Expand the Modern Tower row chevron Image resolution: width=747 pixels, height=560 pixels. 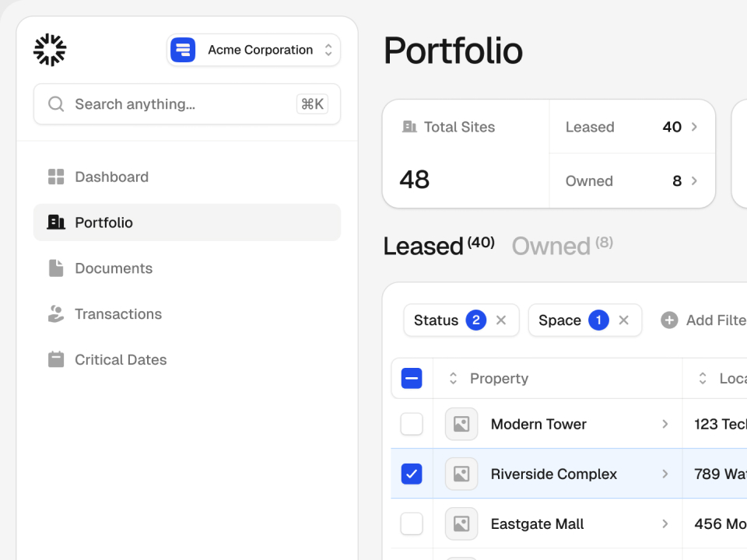point(665,424)
